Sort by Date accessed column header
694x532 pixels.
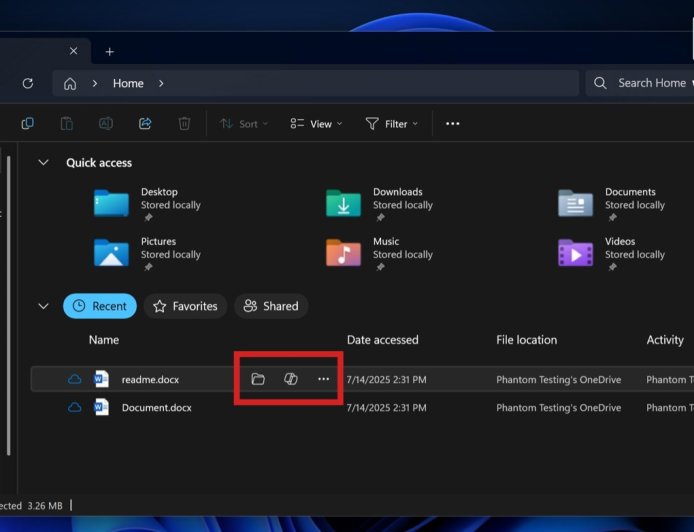pos(382,339)
